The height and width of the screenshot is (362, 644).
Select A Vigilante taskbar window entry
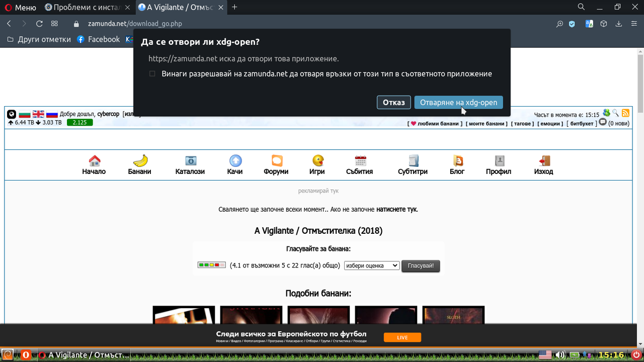(84, 355)
